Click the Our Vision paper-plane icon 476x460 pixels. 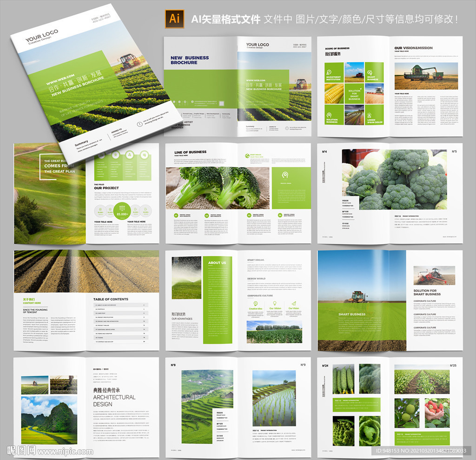294,304
